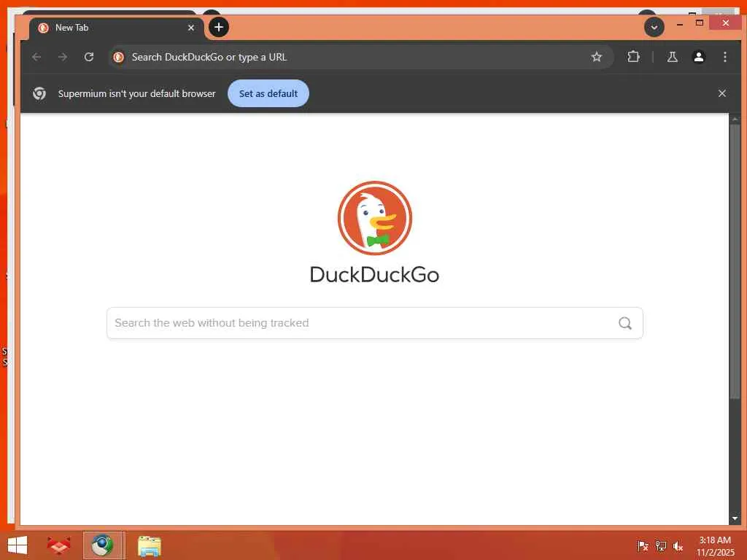Image resolution: width=747 pixels, height=560 pixels.
Task: Click the DuckDuckGo duck logo
Action: (x=374, y=217)
